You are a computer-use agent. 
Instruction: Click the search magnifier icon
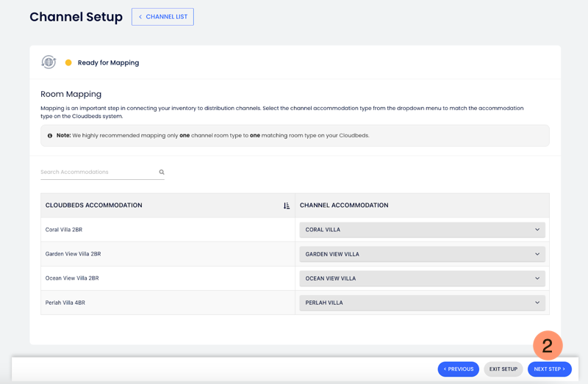[162, 173]
